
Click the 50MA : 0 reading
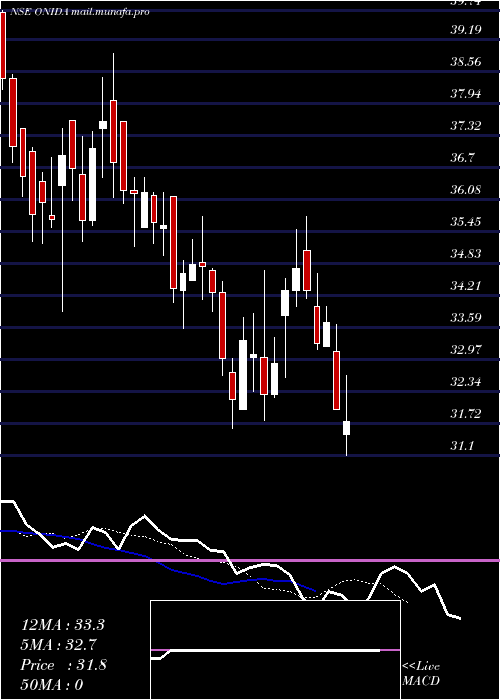click(x=52, y=685)
